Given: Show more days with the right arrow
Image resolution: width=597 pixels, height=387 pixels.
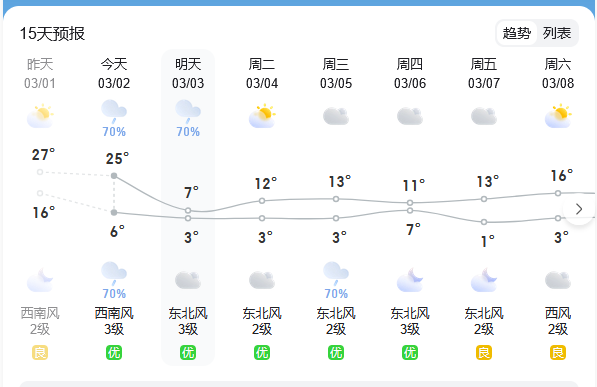Looking at the screenshot, I should click(579, 209).
